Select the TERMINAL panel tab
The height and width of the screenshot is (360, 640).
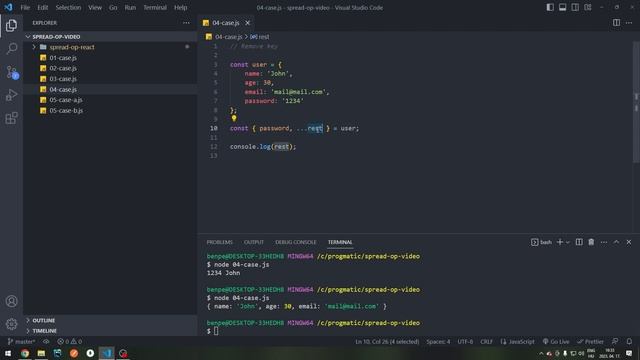coord(340,242)
